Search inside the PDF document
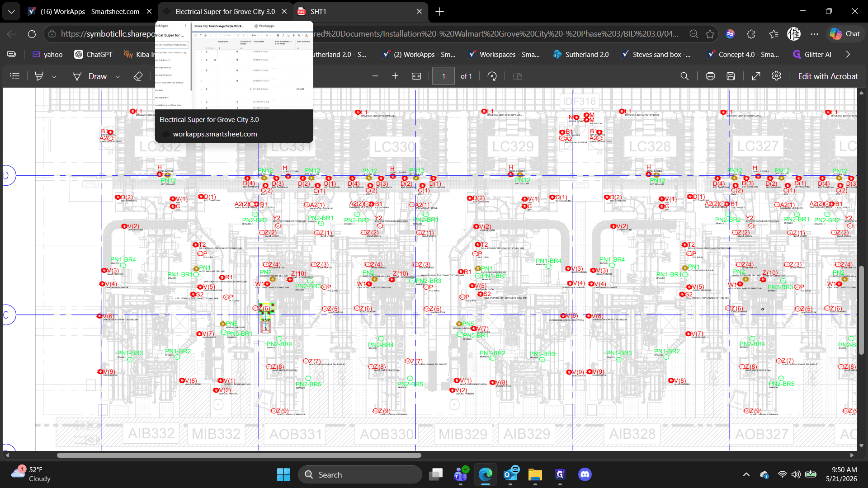 click(x=685, y=76)
